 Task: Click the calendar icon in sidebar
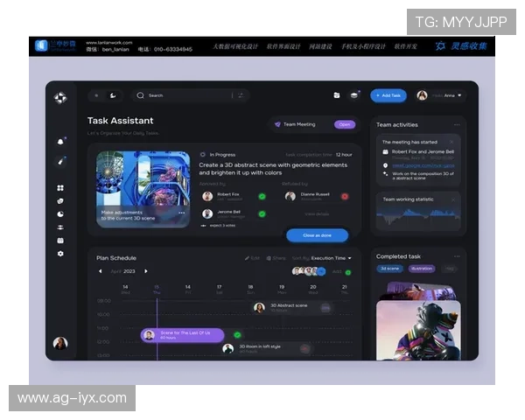60,240
